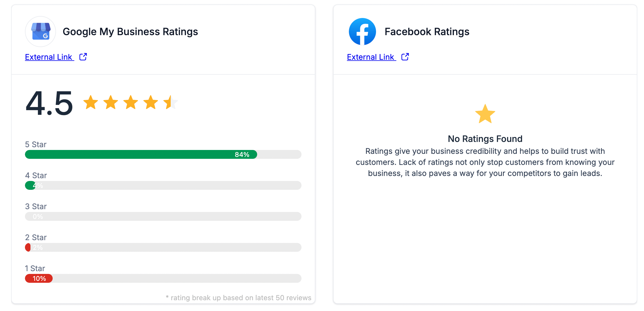Click the latest 50 reviews footnote
This screenshot has width=644, height=311.
(239, 298)
